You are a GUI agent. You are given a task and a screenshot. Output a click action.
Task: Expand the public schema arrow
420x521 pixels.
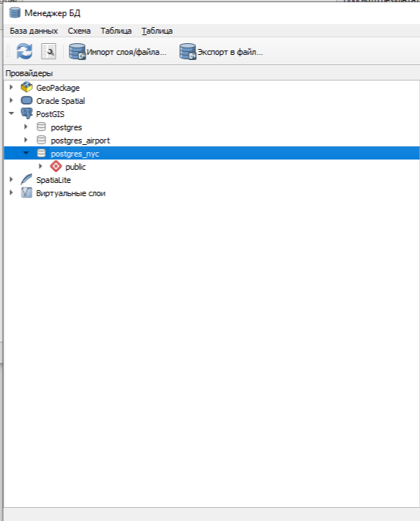click(40, 166)
